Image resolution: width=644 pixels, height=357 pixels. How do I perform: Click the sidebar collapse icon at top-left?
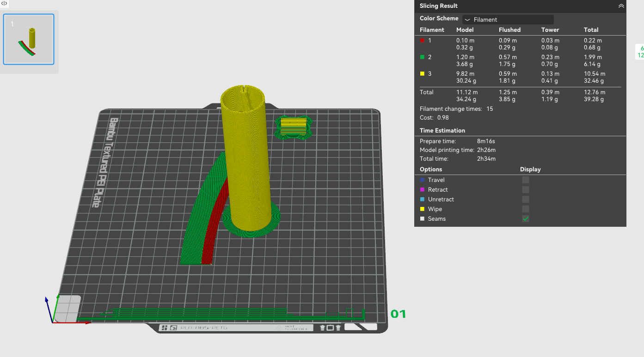coord(4,3)
